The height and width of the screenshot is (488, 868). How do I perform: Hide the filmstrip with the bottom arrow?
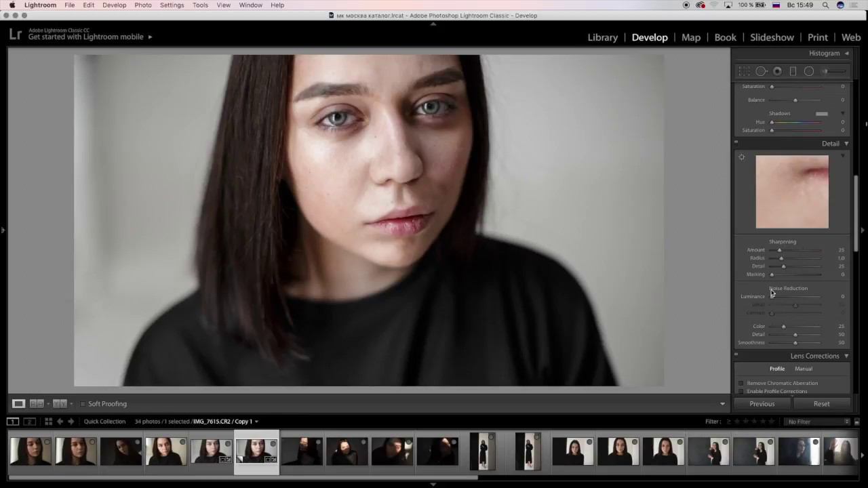(433, 484)
